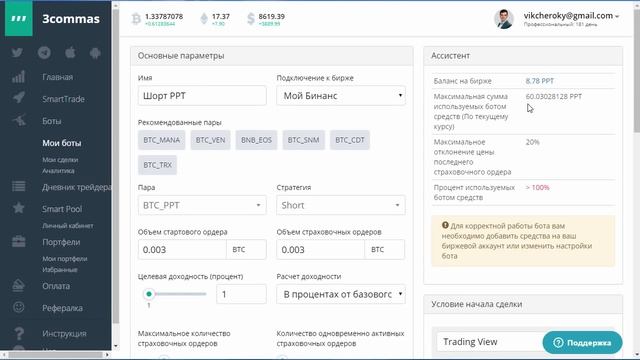
Task: Select recommended pair BTC_TRX
Action: tap(158, 165)
